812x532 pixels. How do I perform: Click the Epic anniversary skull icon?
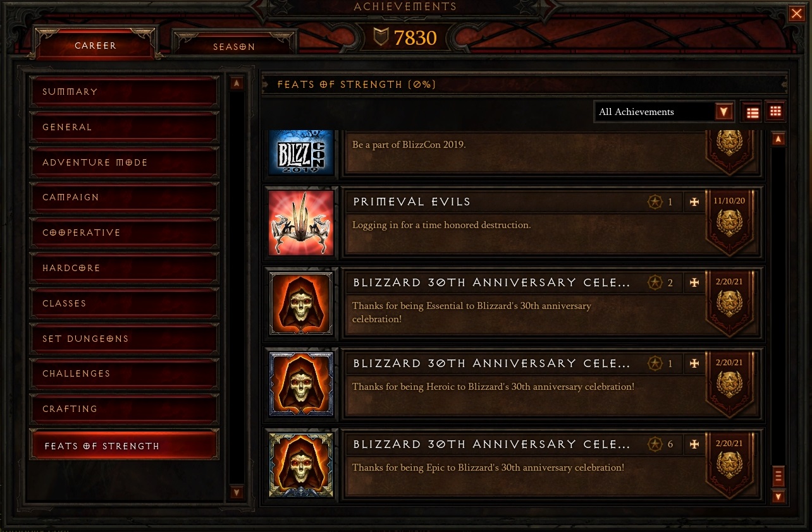(x=301, y=465)
